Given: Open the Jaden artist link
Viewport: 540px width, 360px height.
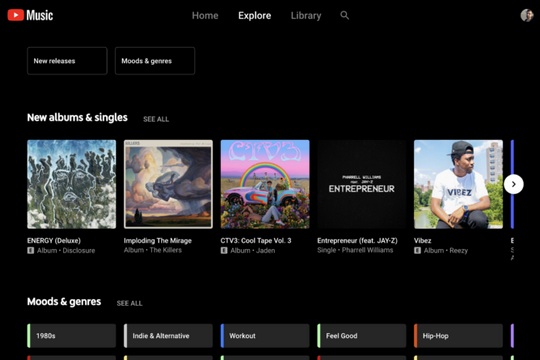Looking at the screenshot, I should pos(266,250).
